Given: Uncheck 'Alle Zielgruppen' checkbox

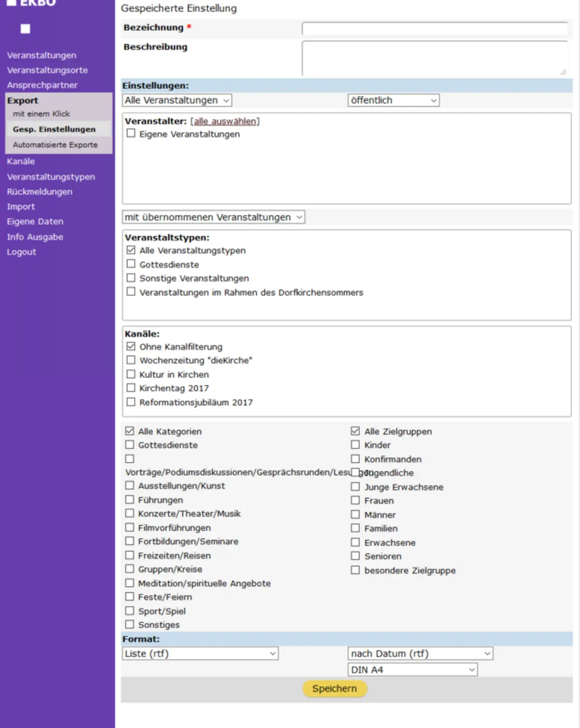Looking at the screenshot, I should coord(355,431).
